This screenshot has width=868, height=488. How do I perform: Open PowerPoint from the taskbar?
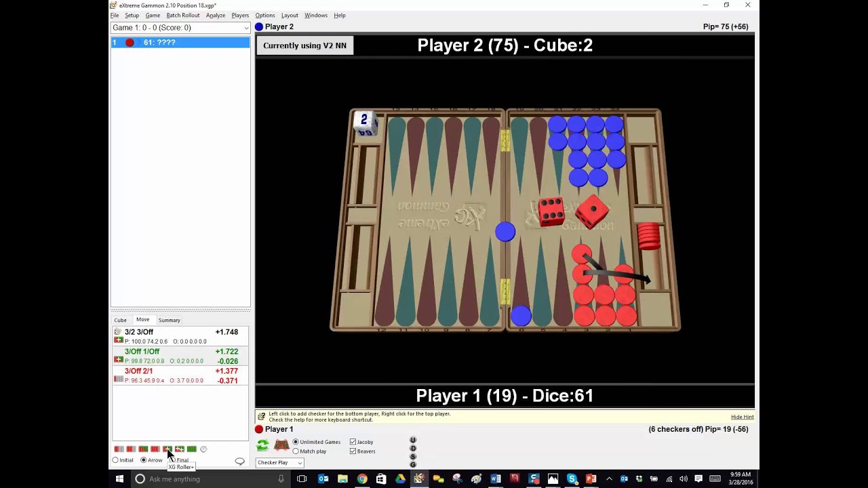point(591,479)
